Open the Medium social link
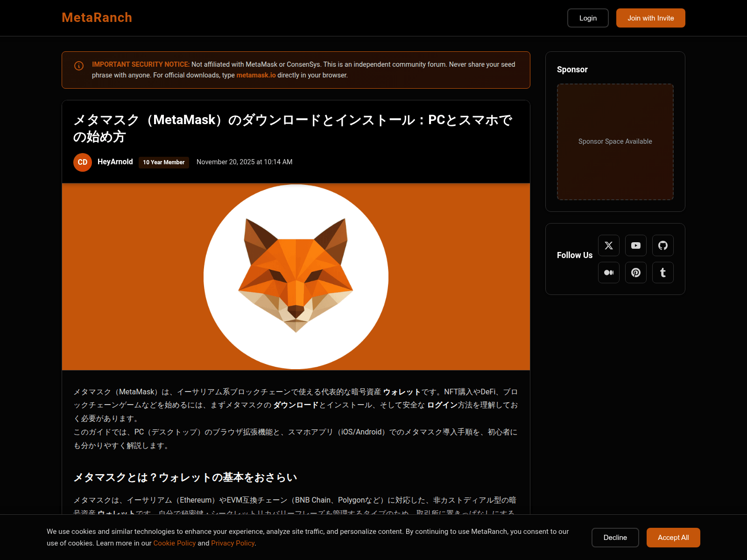The width and height of the screenshot is (747, 560). [x=609, y=273]
